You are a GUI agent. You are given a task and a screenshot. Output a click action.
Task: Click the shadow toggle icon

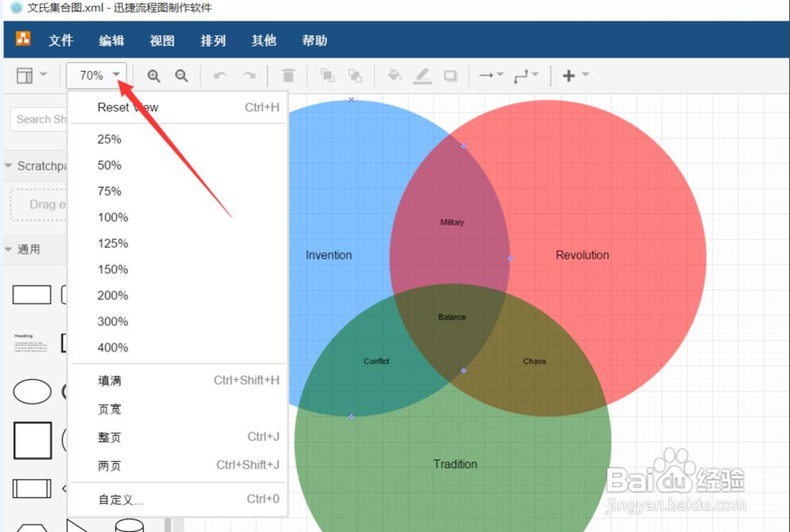click(450, 75)
